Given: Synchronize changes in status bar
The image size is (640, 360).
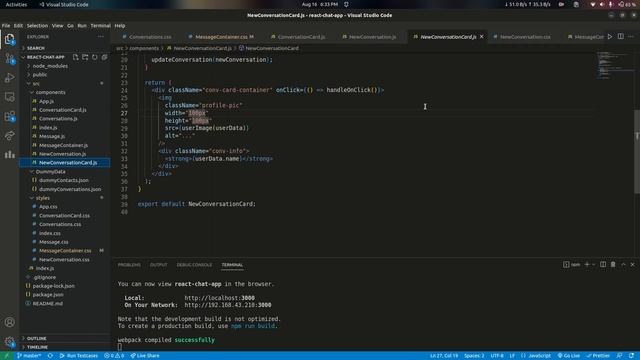Looking at the screenshot, I should [x=50, y=356].
